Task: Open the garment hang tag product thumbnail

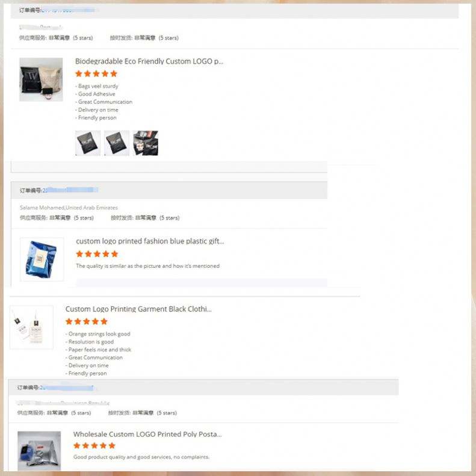Action: click(31, 327)
